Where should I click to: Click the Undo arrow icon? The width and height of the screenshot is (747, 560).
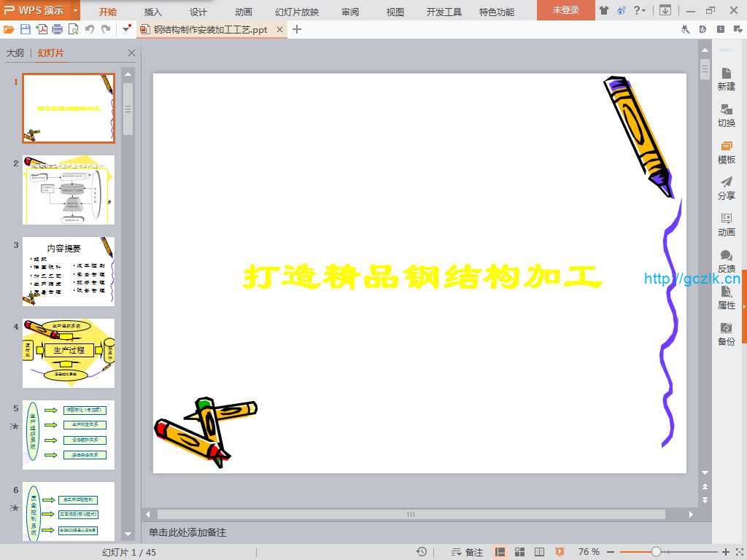pos(89,29)
